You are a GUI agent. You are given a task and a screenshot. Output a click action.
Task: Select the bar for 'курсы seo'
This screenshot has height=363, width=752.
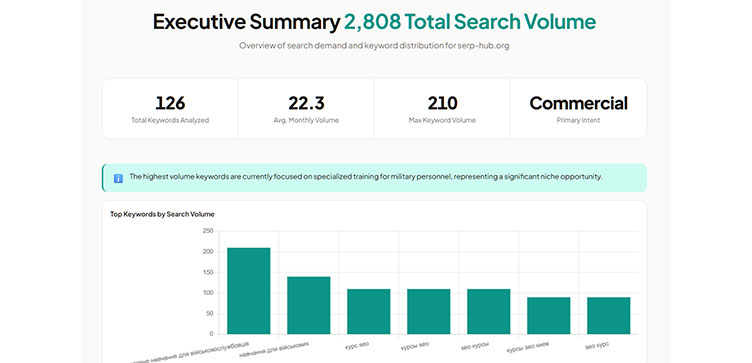[428, 311]
